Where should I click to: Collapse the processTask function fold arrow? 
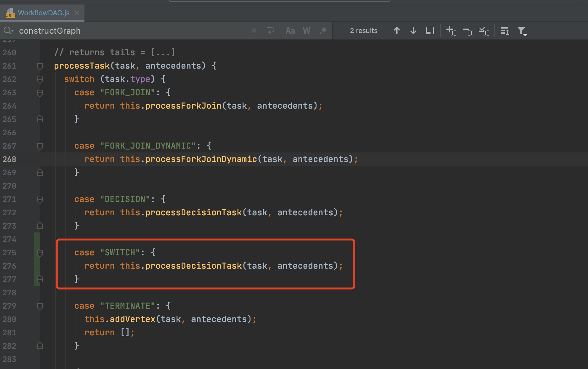40,66
